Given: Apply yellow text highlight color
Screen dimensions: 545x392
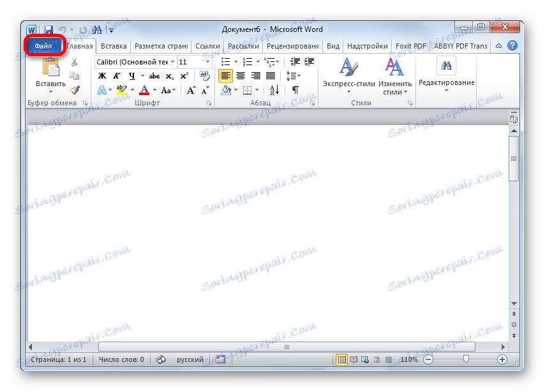Looking at the screenshot, I should click(x=122, y=90).
